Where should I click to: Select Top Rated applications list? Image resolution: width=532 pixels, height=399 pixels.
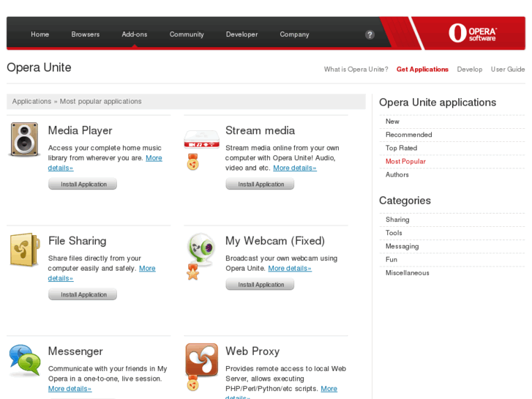(x=401, y=148)
